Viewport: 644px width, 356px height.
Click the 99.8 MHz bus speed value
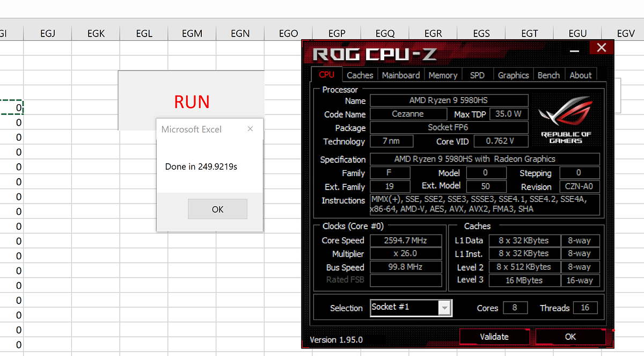pyautogui.click(x=405, y=267)
